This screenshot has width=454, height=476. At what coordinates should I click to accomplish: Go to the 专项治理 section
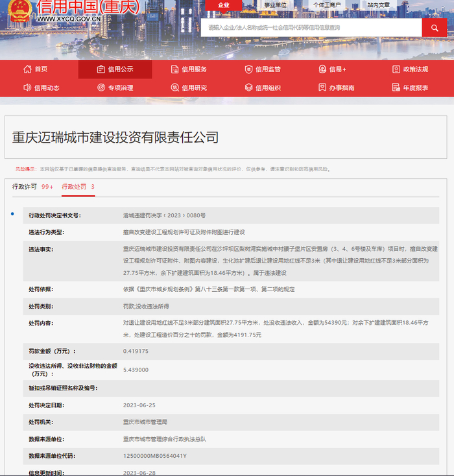[121, 88]
